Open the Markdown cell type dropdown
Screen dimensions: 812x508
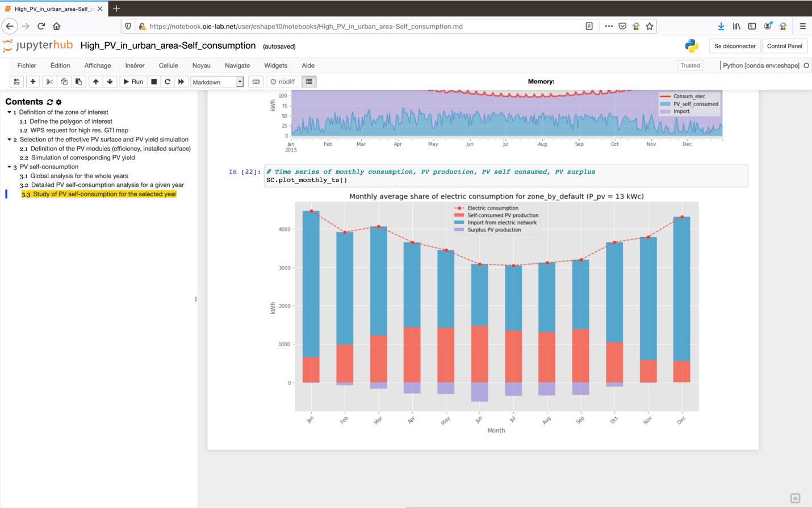(240, 81)
